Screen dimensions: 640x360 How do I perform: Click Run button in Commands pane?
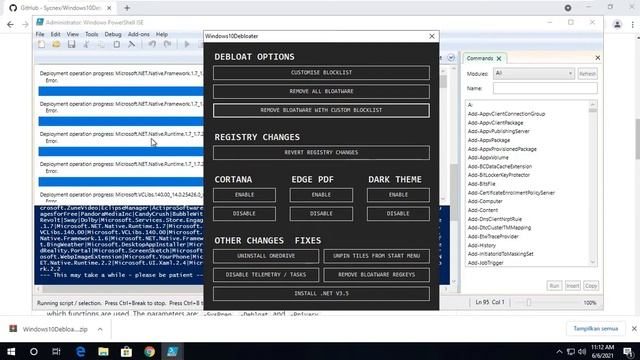point(554,286)
